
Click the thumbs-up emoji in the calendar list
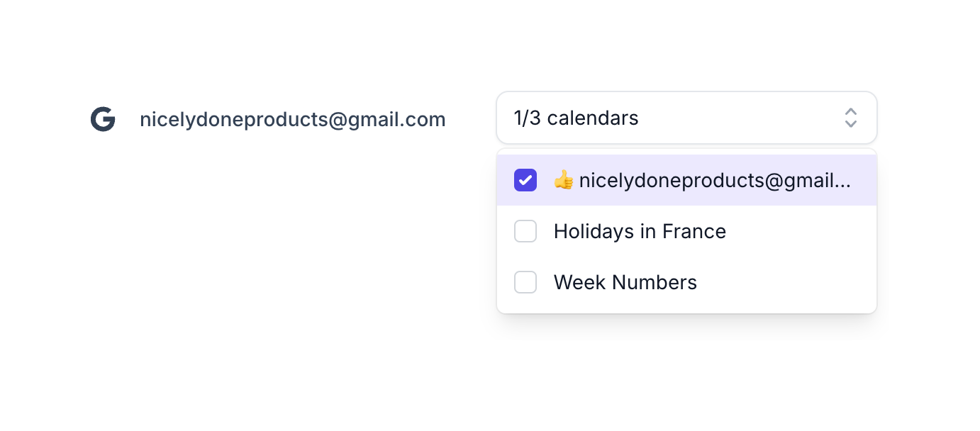coord(564,180)
